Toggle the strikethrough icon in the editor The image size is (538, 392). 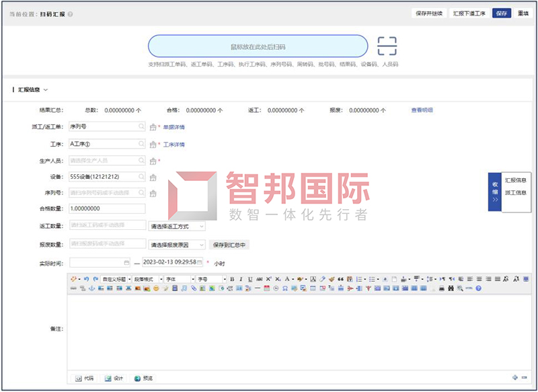click(259, 278)
